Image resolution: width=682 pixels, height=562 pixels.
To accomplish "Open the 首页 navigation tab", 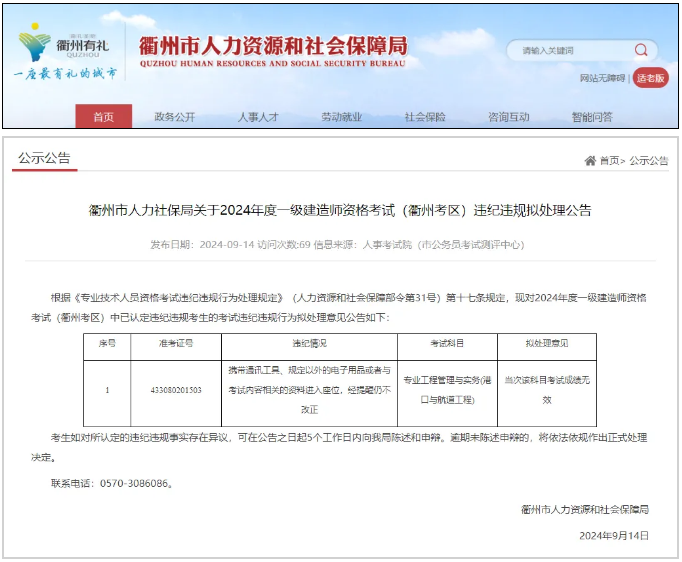I will click(103, 117).
